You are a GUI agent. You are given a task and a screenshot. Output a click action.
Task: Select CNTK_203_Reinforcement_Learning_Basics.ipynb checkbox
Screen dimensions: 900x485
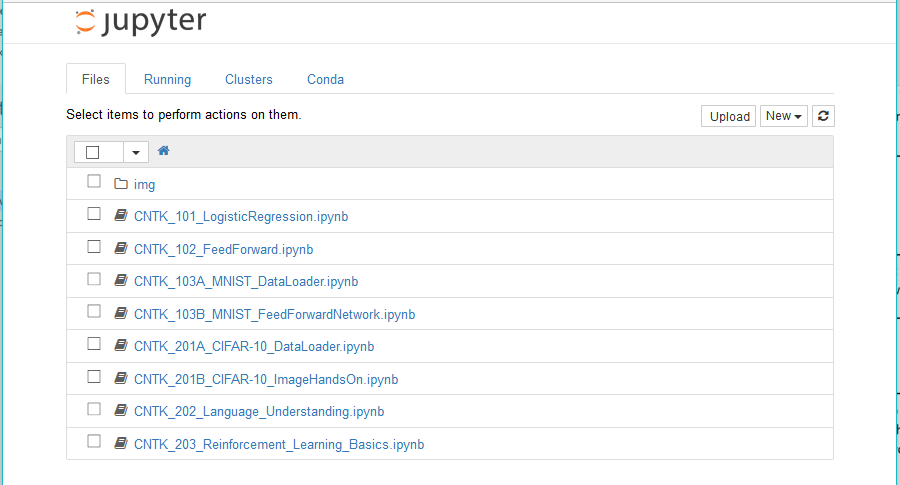click(94, 441)
